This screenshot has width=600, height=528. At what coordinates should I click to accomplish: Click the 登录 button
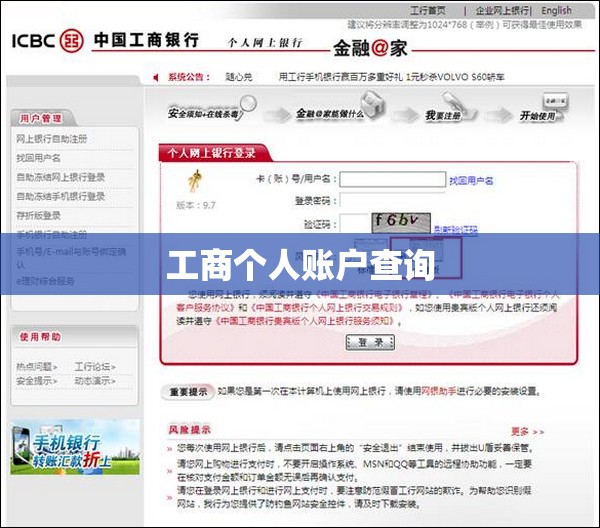tap(370, 342)
